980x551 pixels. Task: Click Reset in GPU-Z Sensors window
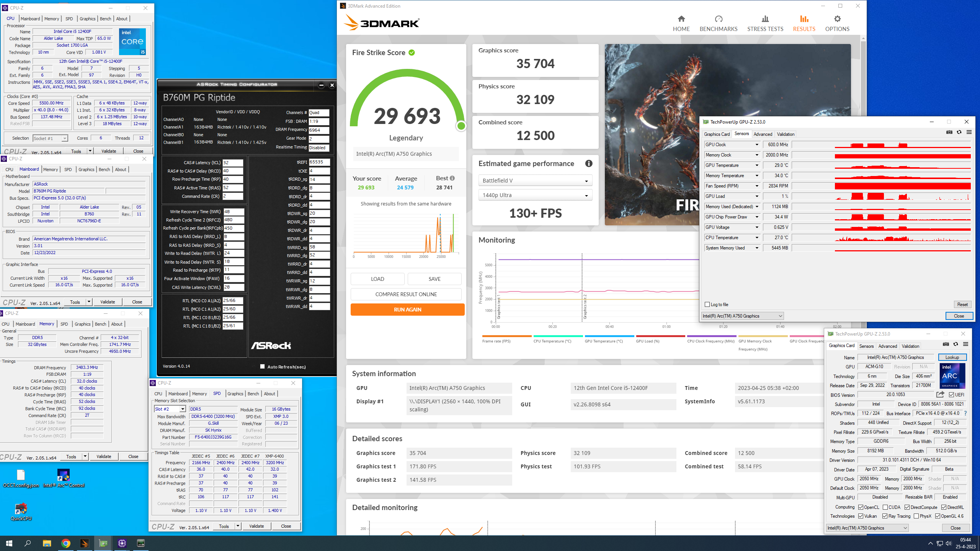tap(962, 305)
